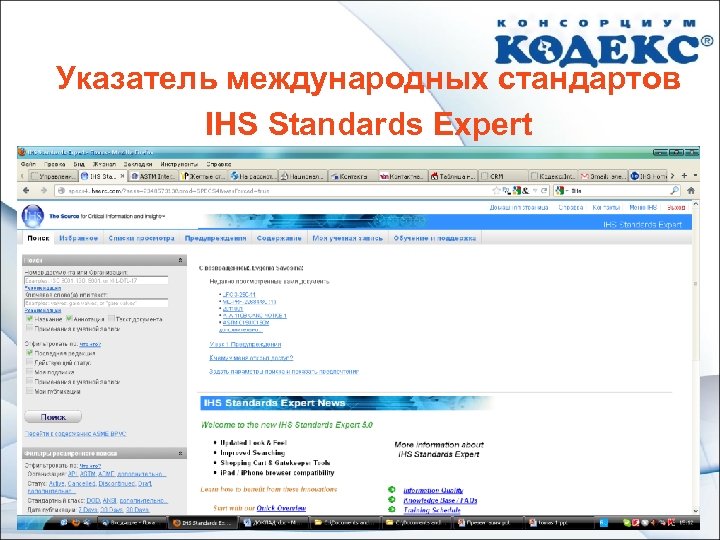The image size is (720, 540).
Task: Click the Домашняя страница link
Action: pyautogui.click(x=519, y=208)
